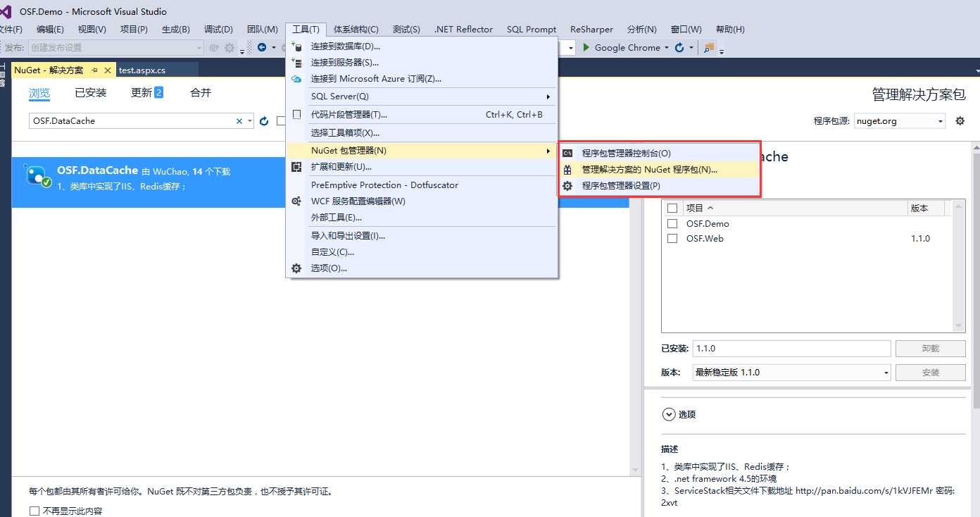Click the navigate backward arrow icon
This screenshot has height=517, width=980.
(262, 48)
